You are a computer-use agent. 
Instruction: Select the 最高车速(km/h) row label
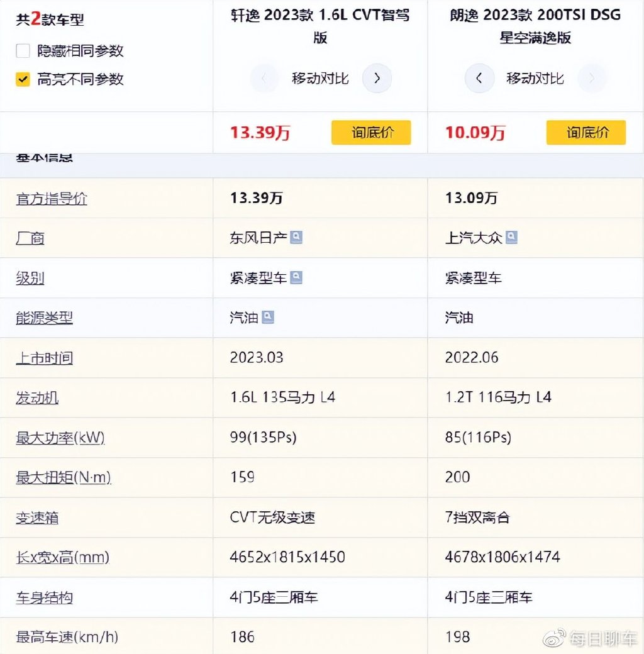click(67, 637)
